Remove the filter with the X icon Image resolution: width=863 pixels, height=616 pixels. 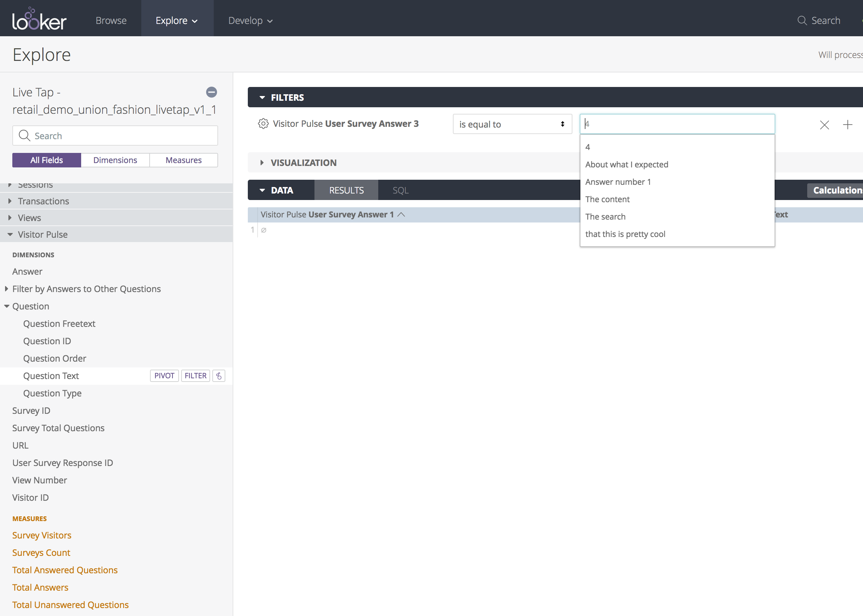point(824,125)
